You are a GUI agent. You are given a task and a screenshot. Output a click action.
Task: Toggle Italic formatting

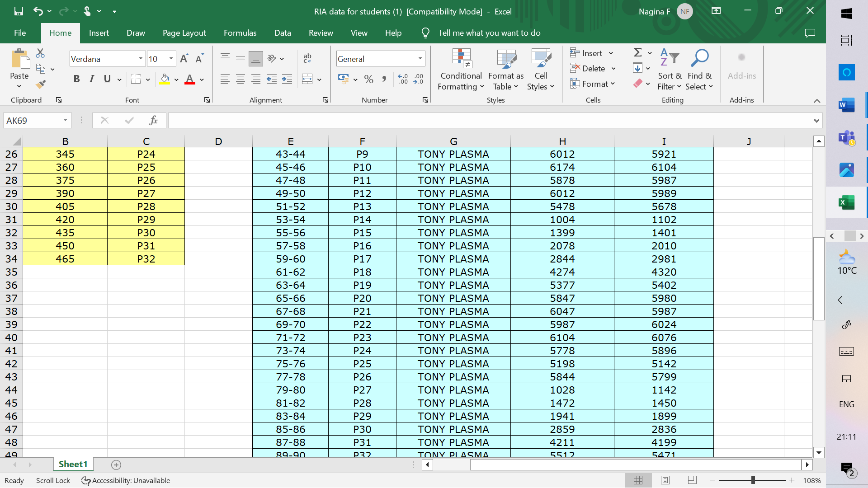(x=92, y=80)
